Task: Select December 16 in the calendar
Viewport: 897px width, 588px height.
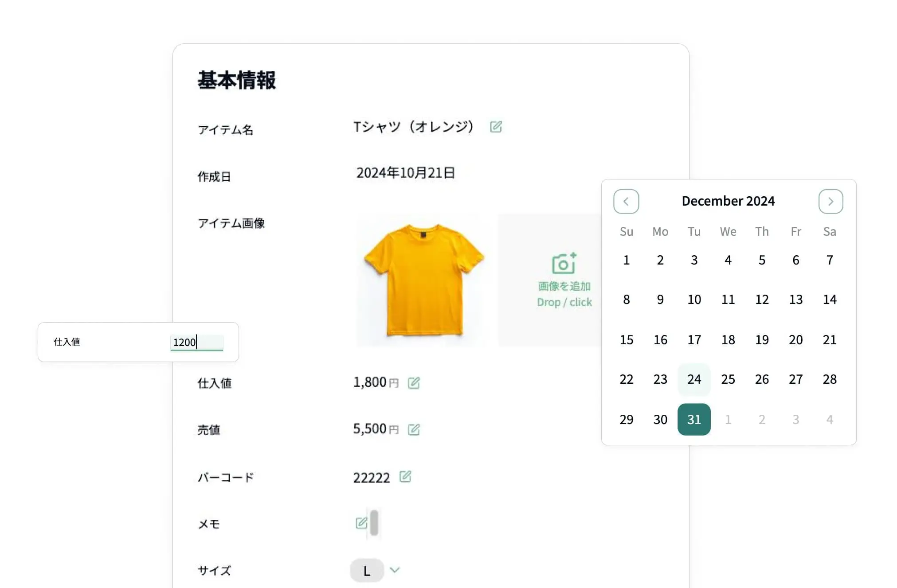Action: coord(660,340)
